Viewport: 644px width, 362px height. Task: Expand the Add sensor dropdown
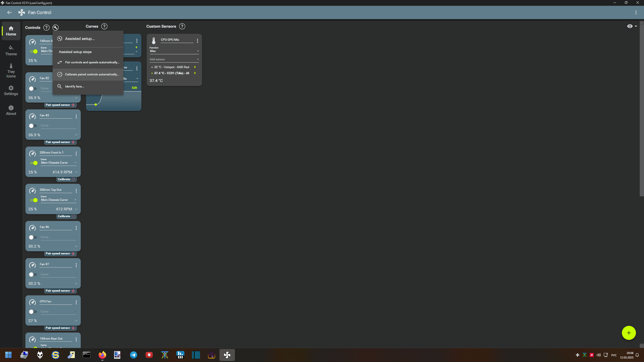(174, 59)
